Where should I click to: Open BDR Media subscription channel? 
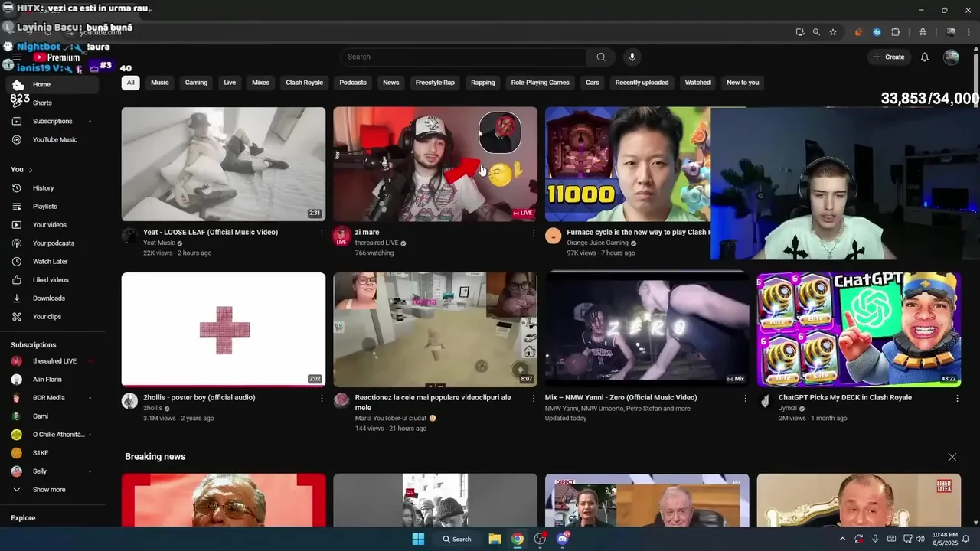52,398
